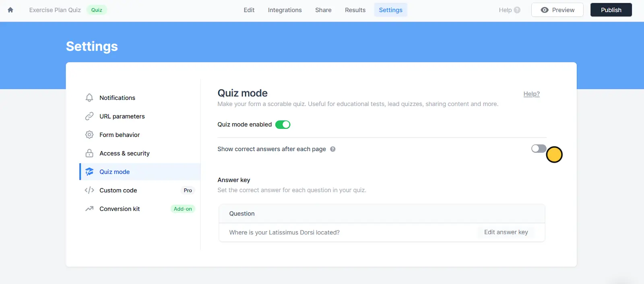The image size is (644, 284).
Task: Open the Help? link in Quiz mode
Action: pyautogui.click(x=531, y=94)
